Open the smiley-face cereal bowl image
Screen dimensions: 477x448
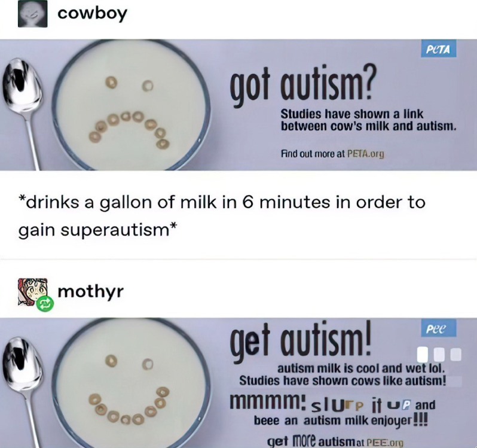point(132,383)
